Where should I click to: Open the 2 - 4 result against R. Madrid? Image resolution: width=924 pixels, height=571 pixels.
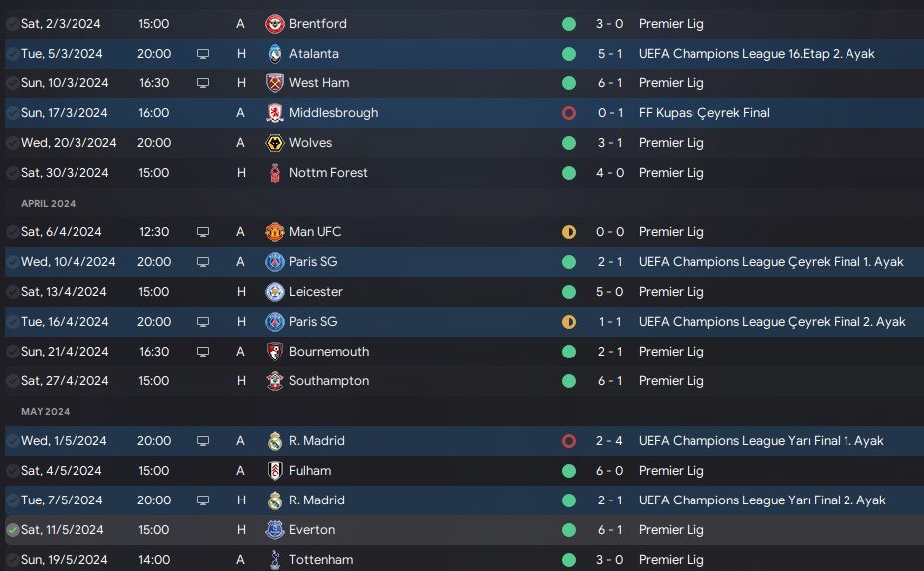(609, 441)
